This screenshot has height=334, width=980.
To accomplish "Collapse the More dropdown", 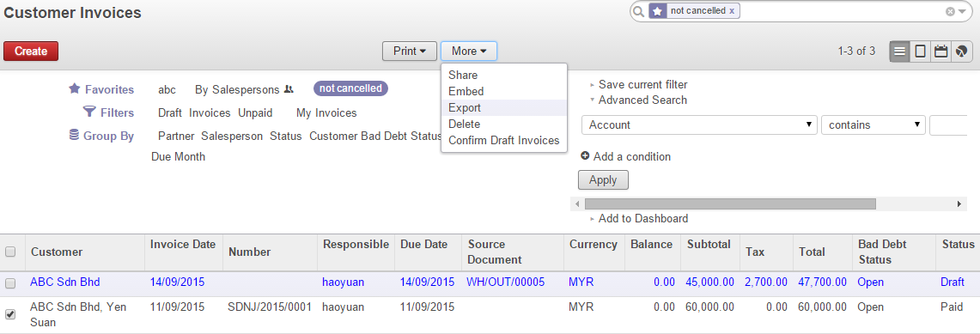I will [469, 52].
